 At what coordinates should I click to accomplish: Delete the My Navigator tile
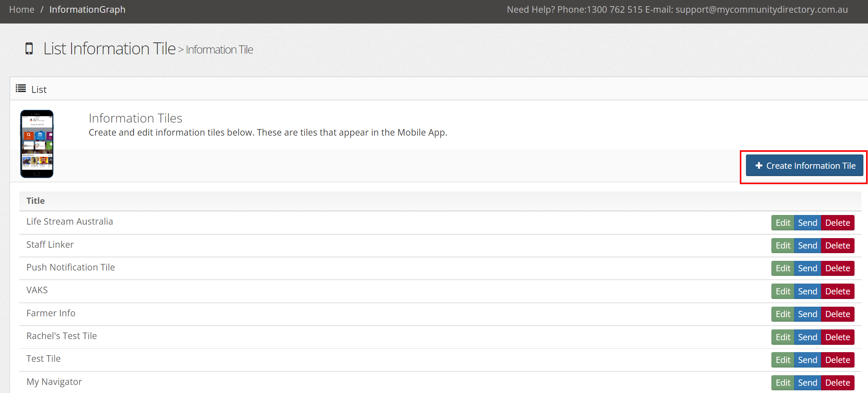click(838, 383)
